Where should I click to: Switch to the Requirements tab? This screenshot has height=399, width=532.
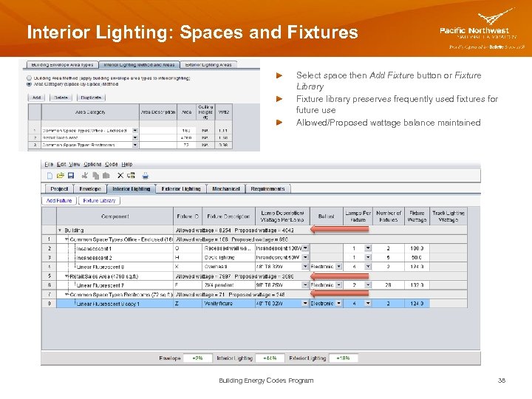(267, 189)
